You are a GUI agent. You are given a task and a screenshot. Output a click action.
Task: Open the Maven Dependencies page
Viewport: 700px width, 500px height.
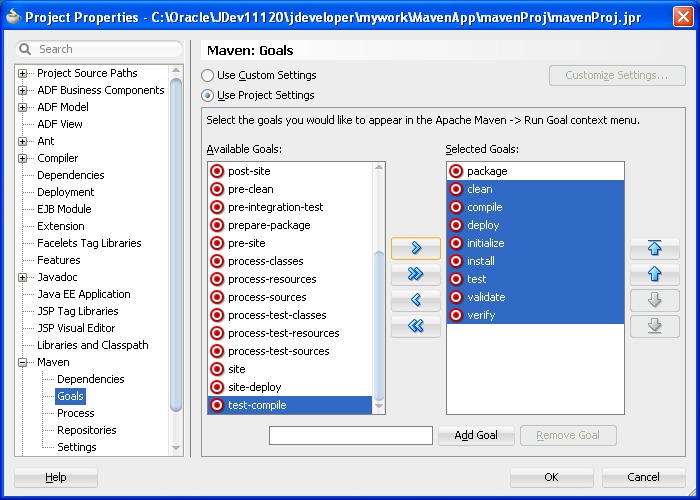click(x=91, y=379)
